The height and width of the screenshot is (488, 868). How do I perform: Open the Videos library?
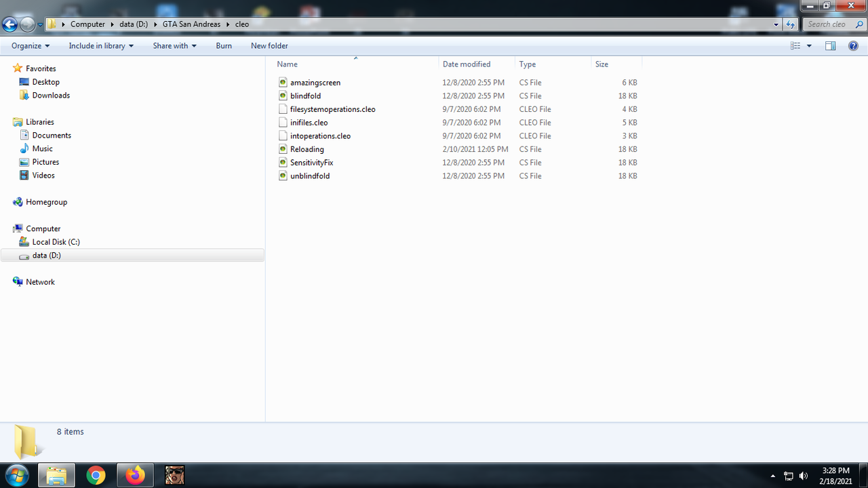(x=43, y=176)
